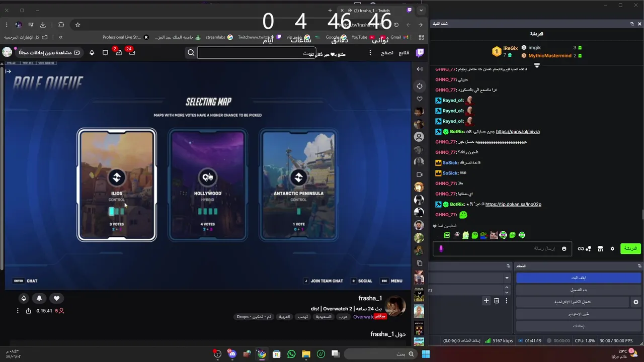Click بدء التسجيل start recording button
Screen dimensions: 644x362
click(579, 290)
